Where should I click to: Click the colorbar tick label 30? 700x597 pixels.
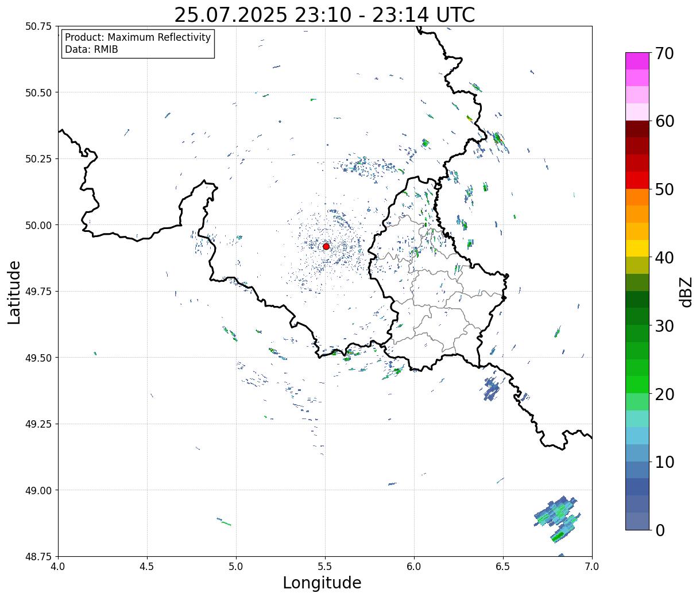coord(666,326)
